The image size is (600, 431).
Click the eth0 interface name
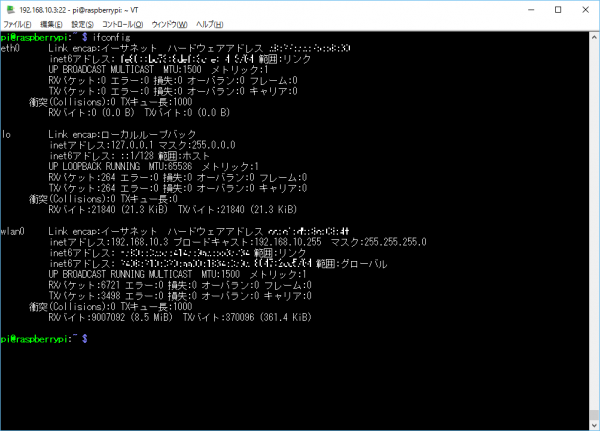point(10,48)
